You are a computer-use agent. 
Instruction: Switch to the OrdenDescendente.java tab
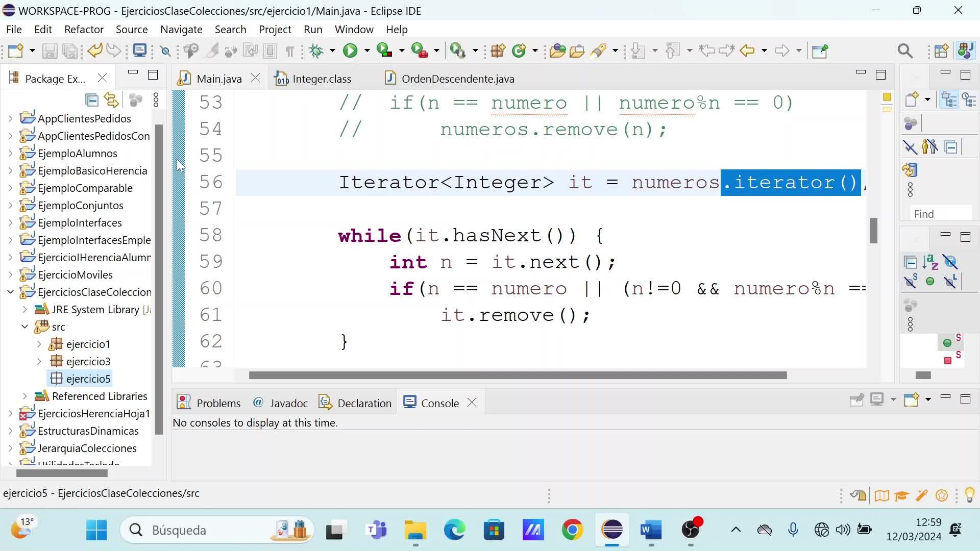[x=457, y=79]
